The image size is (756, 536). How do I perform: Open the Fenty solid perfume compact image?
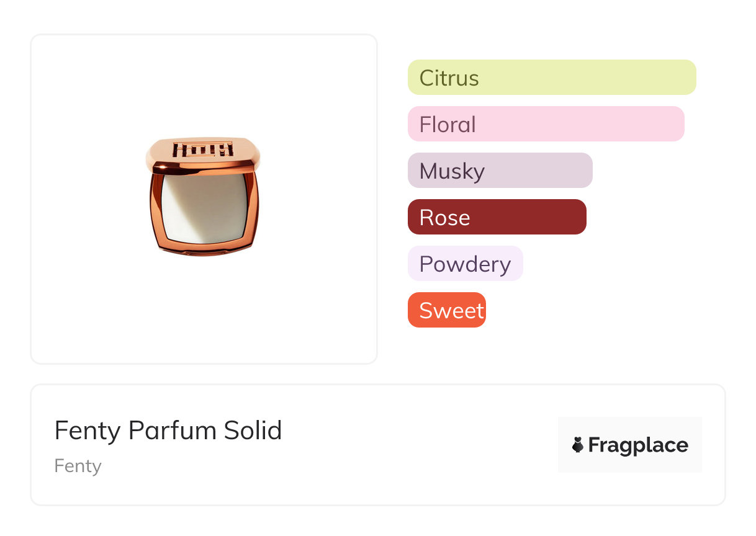tap(204, 196)
